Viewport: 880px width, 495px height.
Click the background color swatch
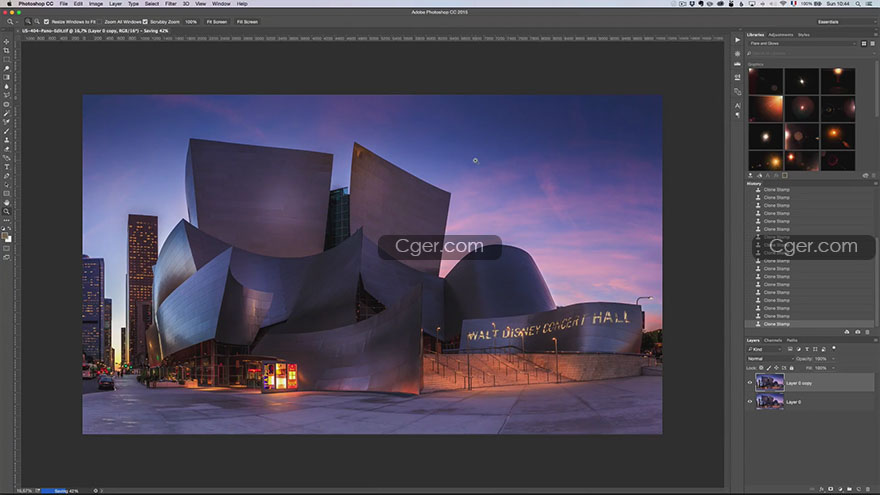click(8, 239)
